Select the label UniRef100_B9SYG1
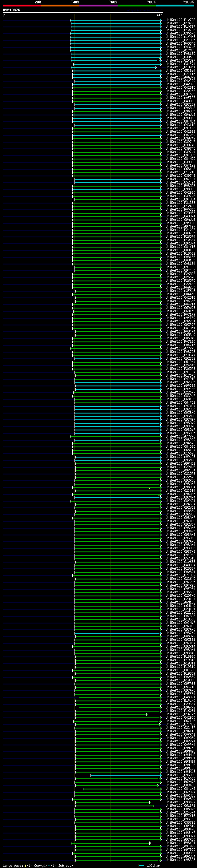The image size is (197, 868). coord(180,843)
